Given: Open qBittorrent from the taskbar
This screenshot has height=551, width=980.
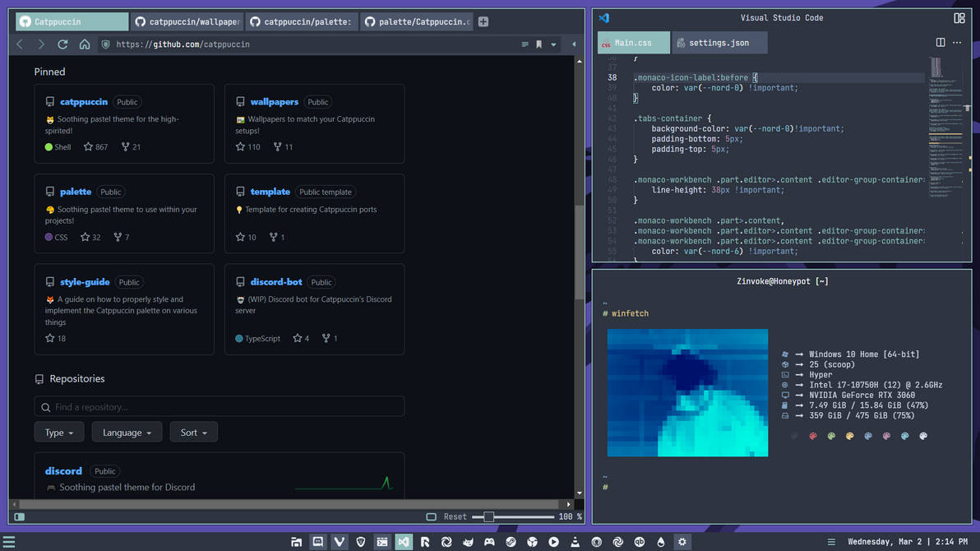Looking at the screenshot, I should point(640,542).
